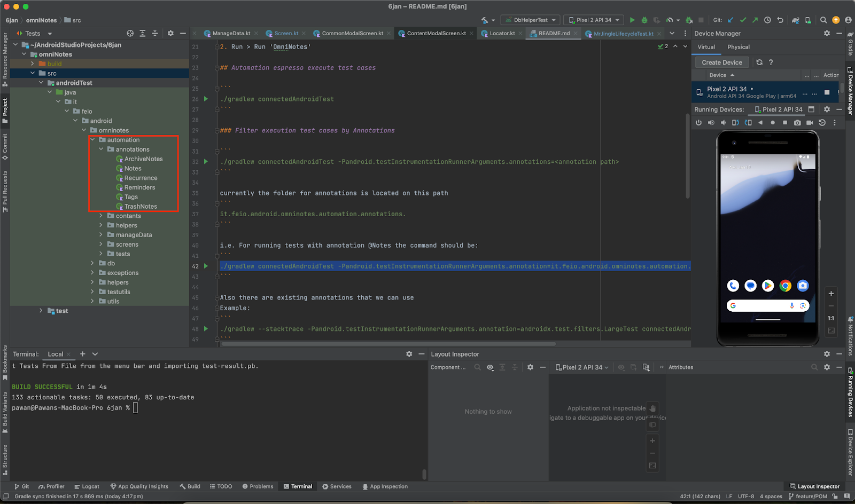Open Project panel gear options
855x504 pixels.
[x=170, y=33]
